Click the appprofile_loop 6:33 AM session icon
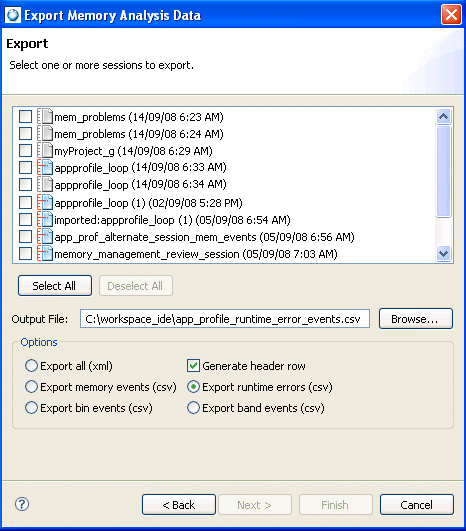The image size is (466, 531). coord(45,167)
